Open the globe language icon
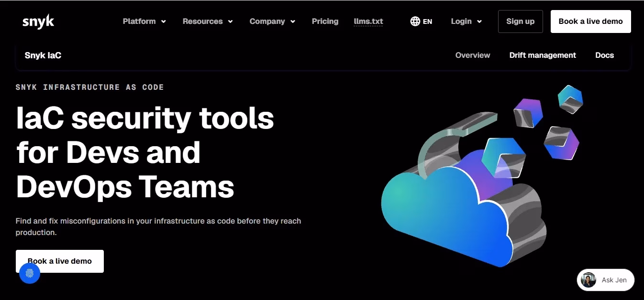Screen dimensions: 644x300 (x=415, y=21)
